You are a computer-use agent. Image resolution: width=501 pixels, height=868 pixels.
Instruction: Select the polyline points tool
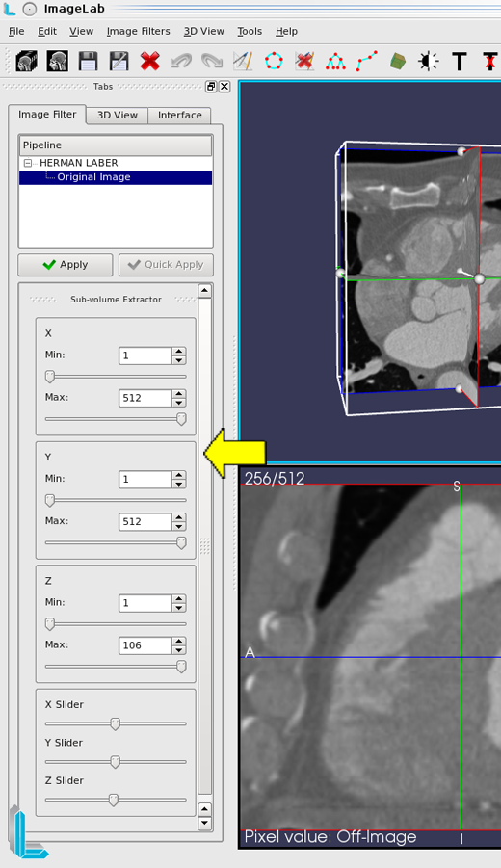click(x=366, y=61)
